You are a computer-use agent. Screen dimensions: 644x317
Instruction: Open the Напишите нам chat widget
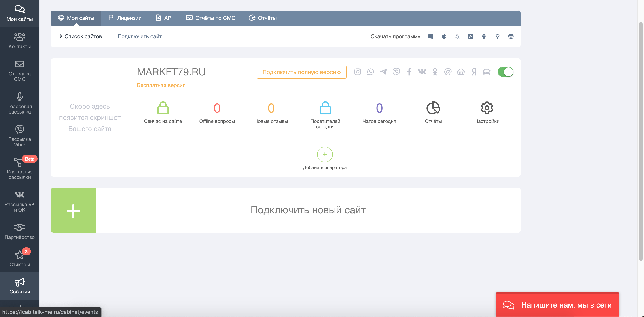[557, 305]
